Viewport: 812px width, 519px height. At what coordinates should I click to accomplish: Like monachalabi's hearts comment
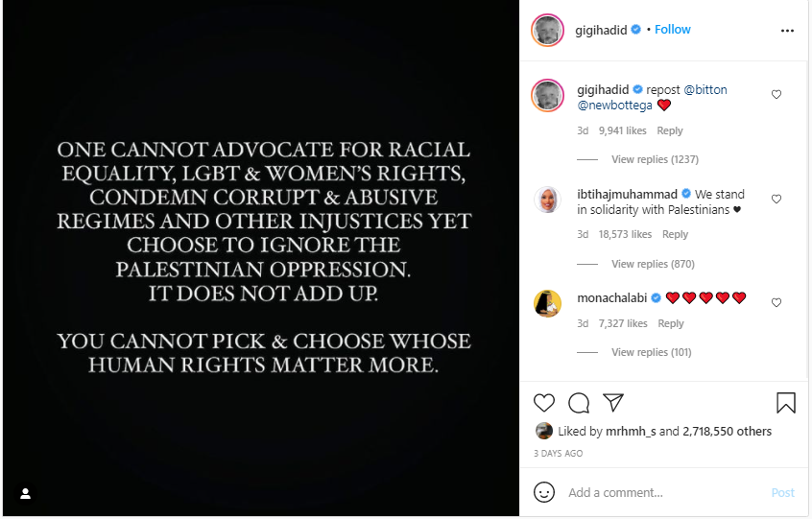(x=776, y=303)
